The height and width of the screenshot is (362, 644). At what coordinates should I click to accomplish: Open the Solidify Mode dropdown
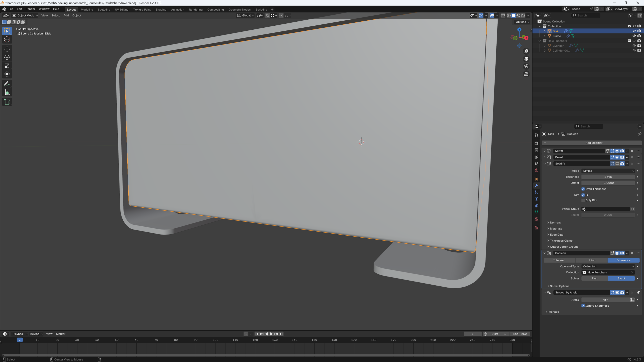pos(608,171)
